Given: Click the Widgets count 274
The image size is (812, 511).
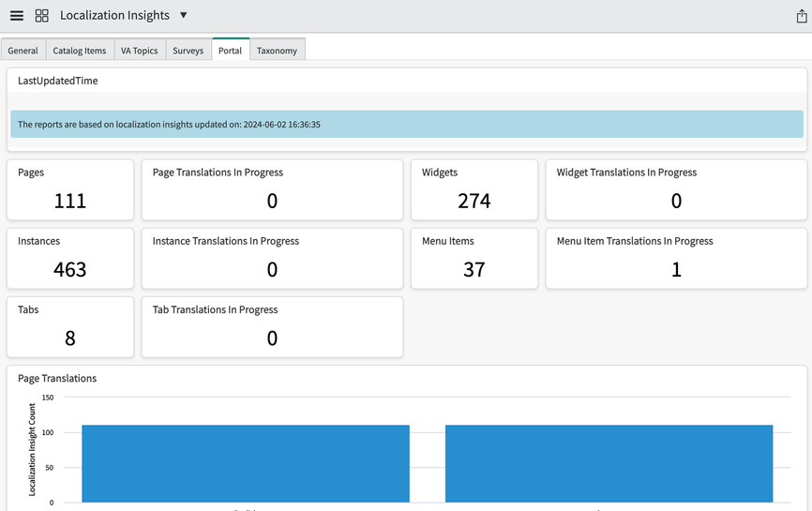Looking at the screenshot, I should click(x=474, y=201).
